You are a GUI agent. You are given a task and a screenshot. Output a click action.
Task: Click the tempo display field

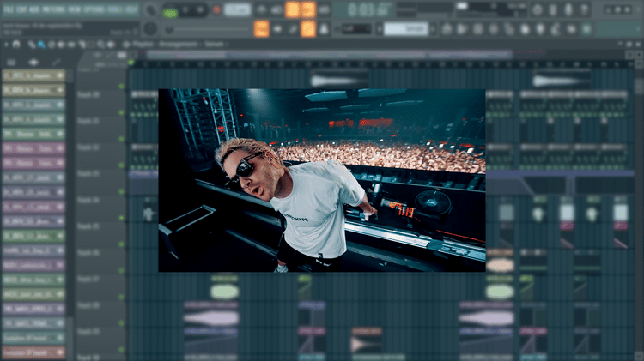[238, 9]
